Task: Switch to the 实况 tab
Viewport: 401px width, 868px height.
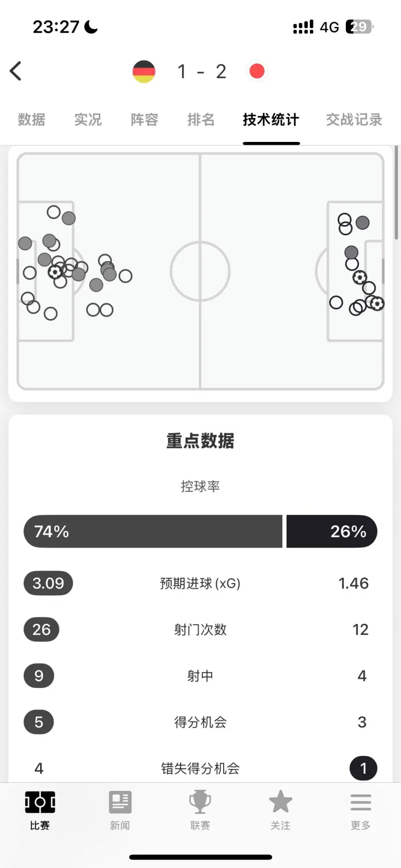Action: [88, 120]
